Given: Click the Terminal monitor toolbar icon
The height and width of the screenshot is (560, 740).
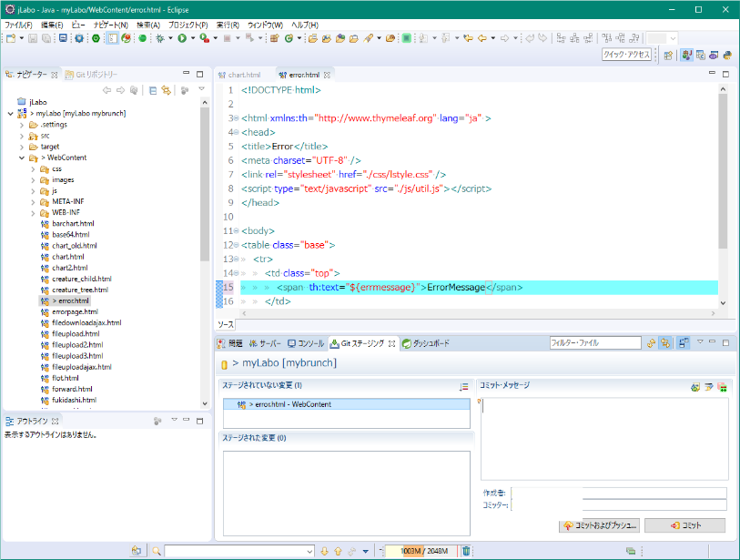Looking at the screenshot, I should point(63,38).
